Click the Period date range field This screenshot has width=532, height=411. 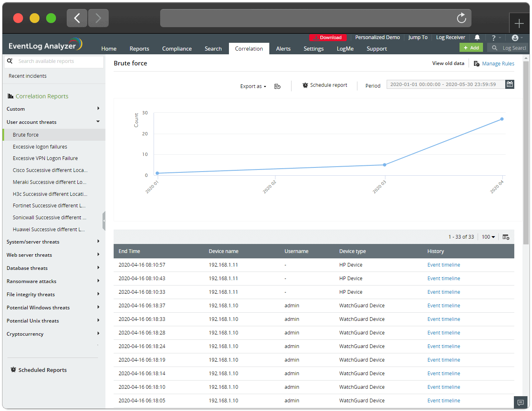pos(446,84)
